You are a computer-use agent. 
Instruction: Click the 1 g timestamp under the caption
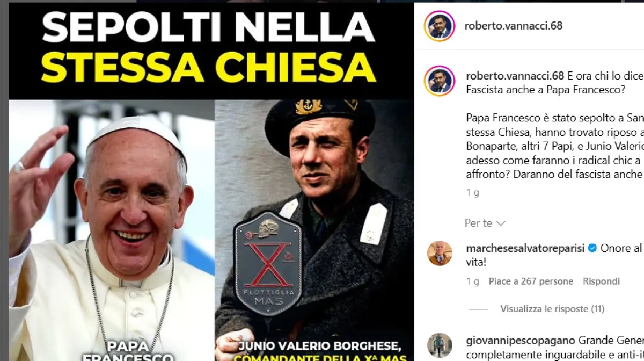tap(472, 192)
